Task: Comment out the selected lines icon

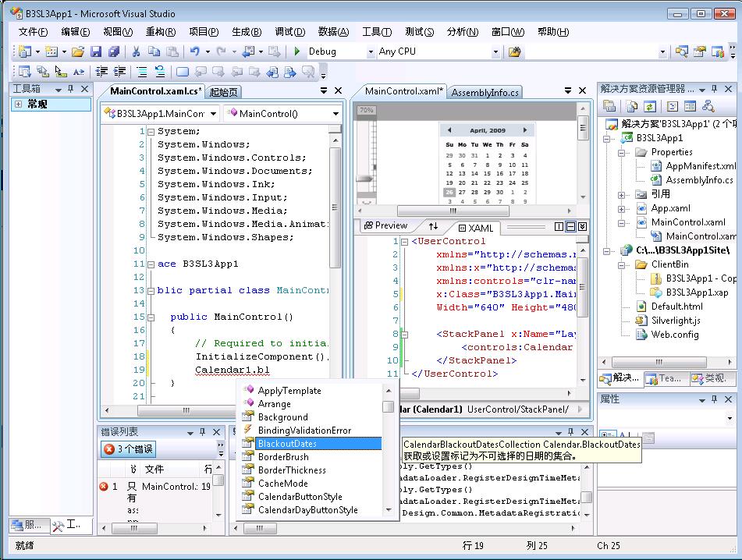Action: tap(141, 72)
